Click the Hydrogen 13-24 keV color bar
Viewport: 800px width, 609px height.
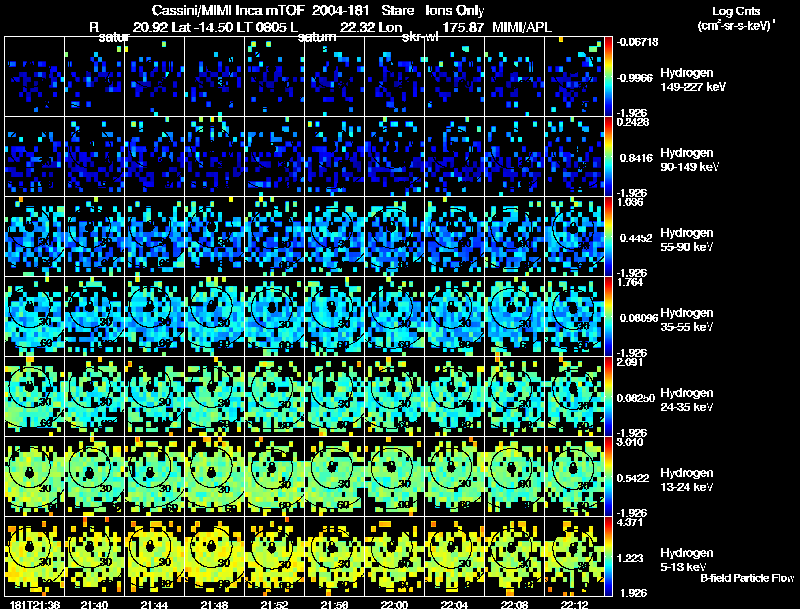click(608, 476)
